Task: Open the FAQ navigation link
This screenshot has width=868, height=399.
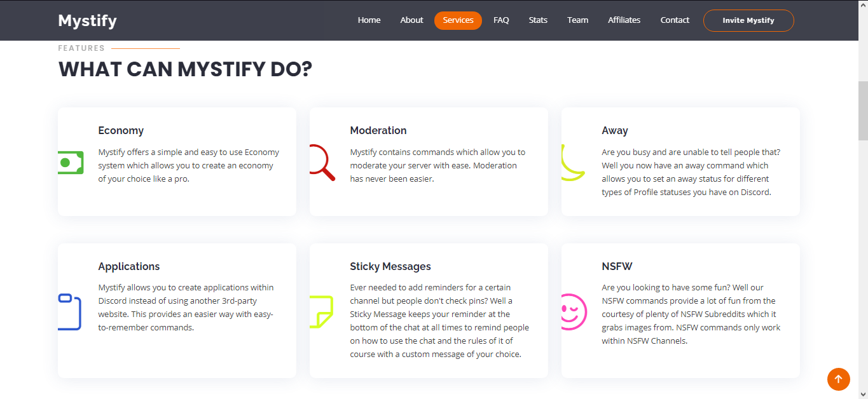Action: (x=501, y=20)
